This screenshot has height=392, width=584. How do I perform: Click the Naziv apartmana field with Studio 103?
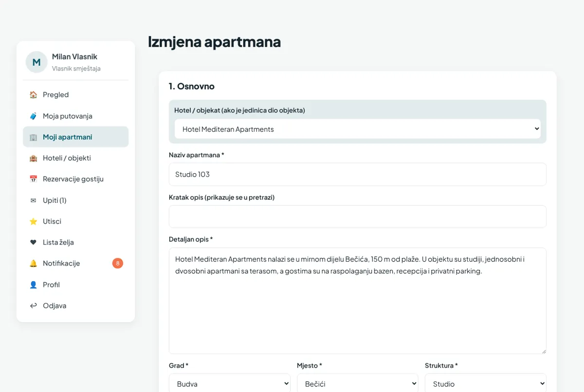pyautogui.click(x=358, y=174)
